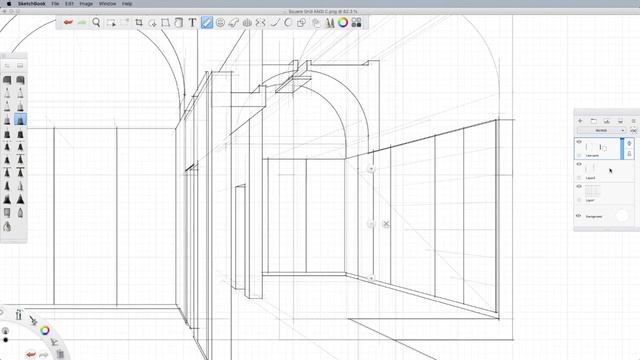The height and width of the screenshot is (360, 640).
Task: Click the ruler's X close handle on canvas
Action: pos(386,224)
